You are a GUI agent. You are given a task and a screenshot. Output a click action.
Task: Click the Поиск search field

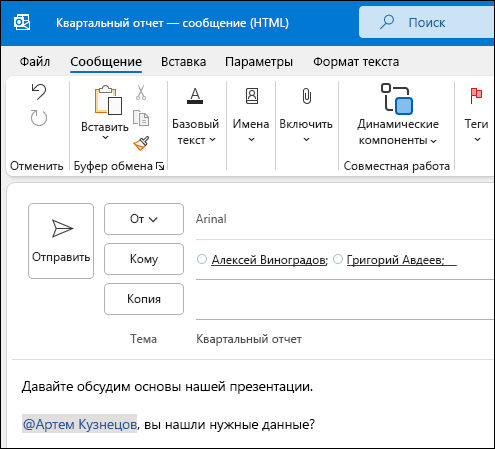pyautogui.click(x=426, y=22)
